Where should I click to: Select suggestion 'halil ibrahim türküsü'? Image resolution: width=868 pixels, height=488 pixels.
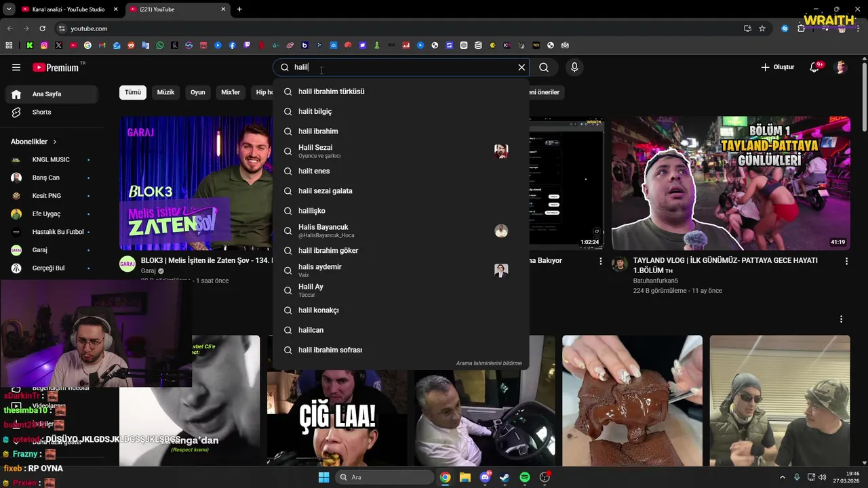click(401, 91)
